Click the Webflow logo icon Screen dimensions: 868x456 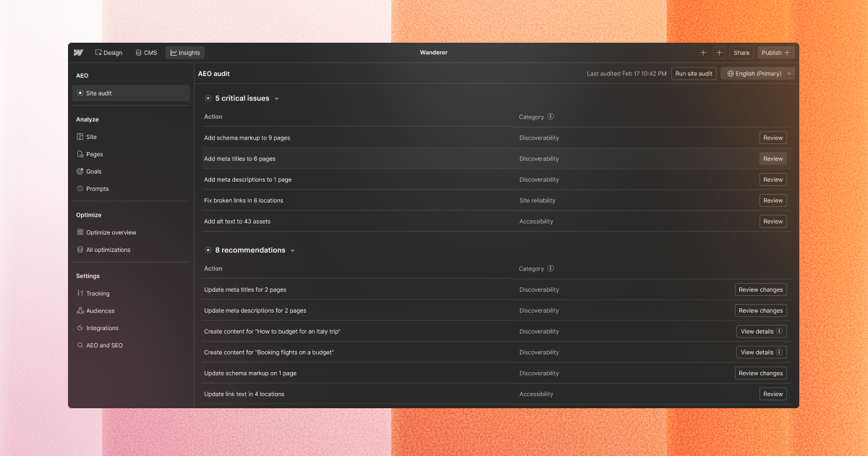coord(78,53)
